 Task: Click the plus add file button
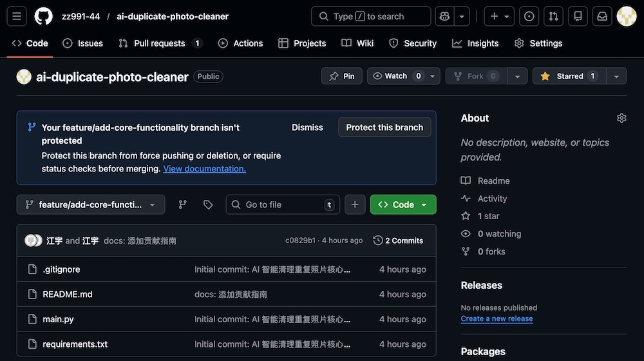(x=355, y=204)
